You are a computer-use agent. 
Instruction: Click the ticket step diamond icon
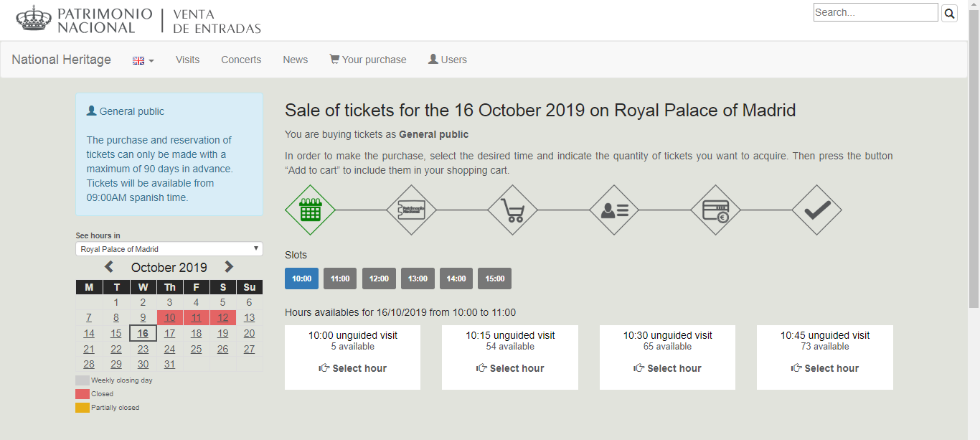click(411, 210)
